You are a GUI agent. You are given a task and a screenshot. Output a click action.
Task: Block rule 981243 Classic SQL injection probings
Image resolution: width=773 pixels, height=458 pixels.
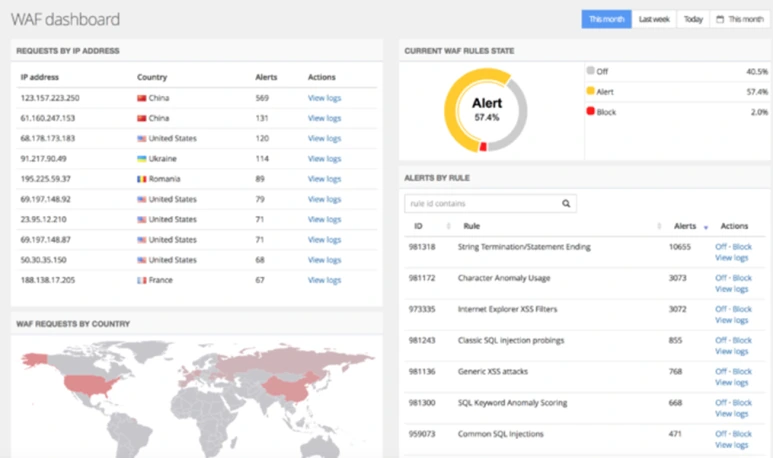(742, 340)
